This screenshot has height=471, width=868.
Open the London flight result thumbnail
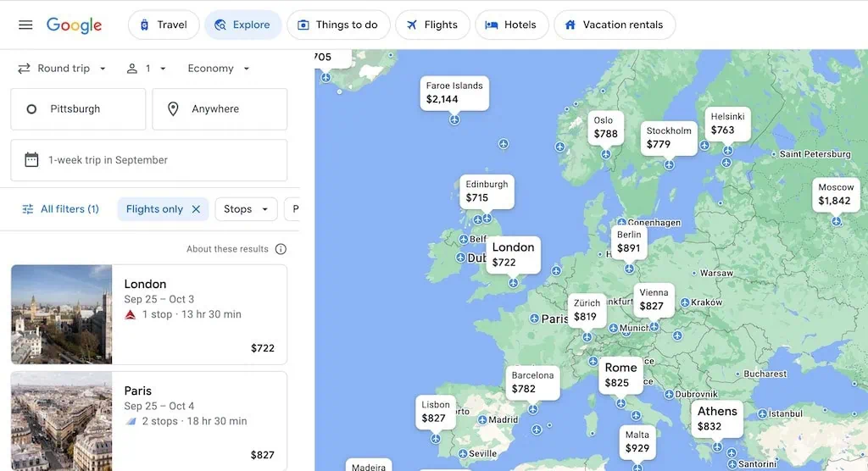click(x=61, y=314)
